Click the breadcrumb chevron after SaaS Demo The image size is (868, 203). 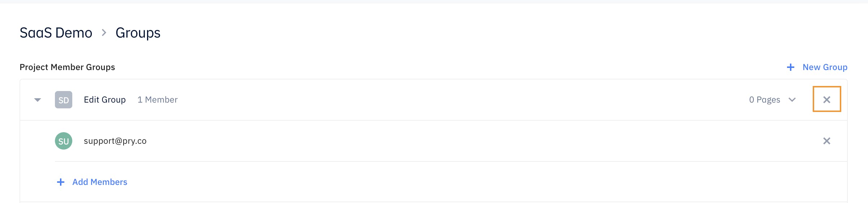coord(104,33)
